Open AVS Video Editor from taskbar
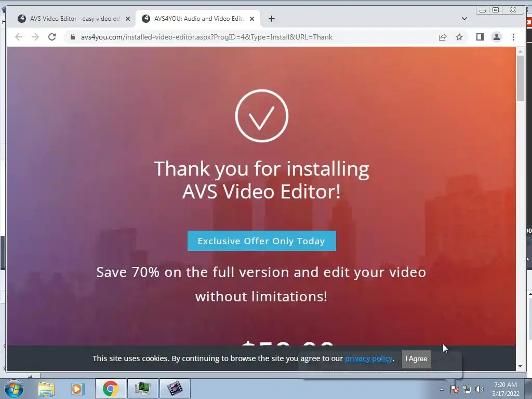The height and width of the screenshot is (399, 532). coord(175,389)
